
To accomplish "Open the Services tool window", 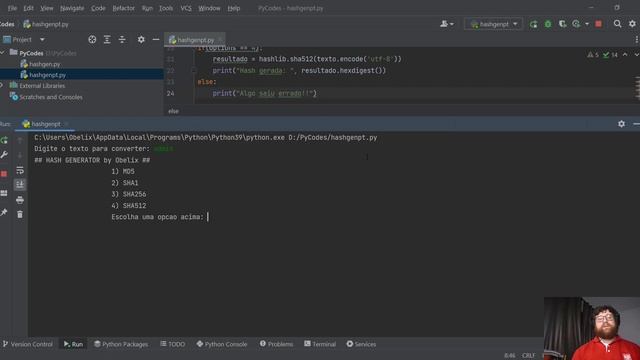I will point(361,344).
